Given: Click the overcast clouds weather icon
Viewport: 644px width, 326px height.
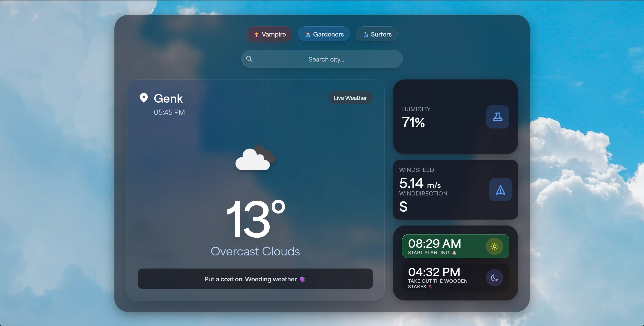Looking at the screenshot, I should tap(255, 158).
